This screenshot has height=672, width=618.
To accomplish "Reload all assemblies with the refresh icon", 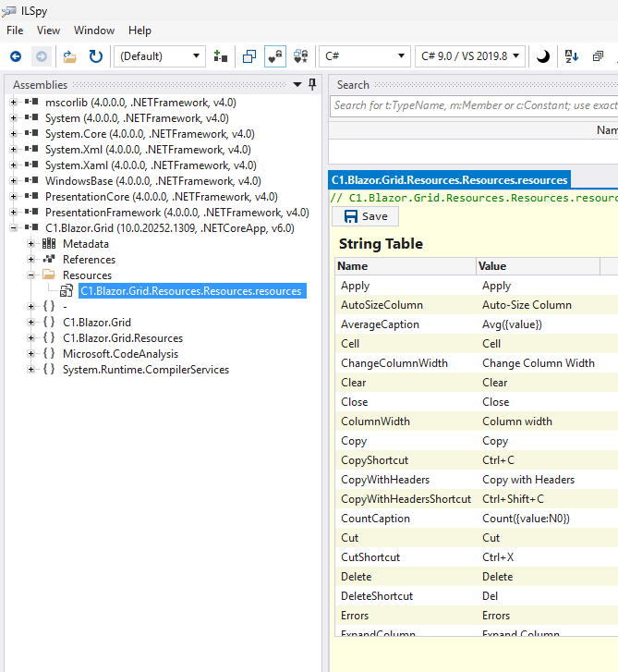I will 95,56.
